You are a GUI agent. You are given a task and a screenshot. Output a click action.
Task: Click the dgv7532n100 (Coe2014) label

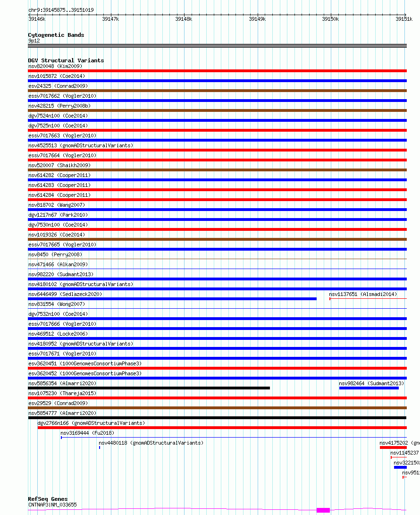[58, 314]
